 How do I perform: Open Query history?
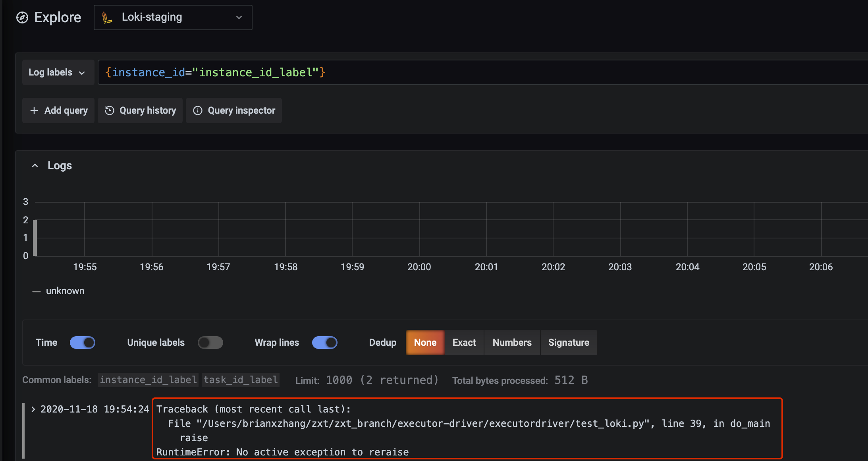[140, 110]
